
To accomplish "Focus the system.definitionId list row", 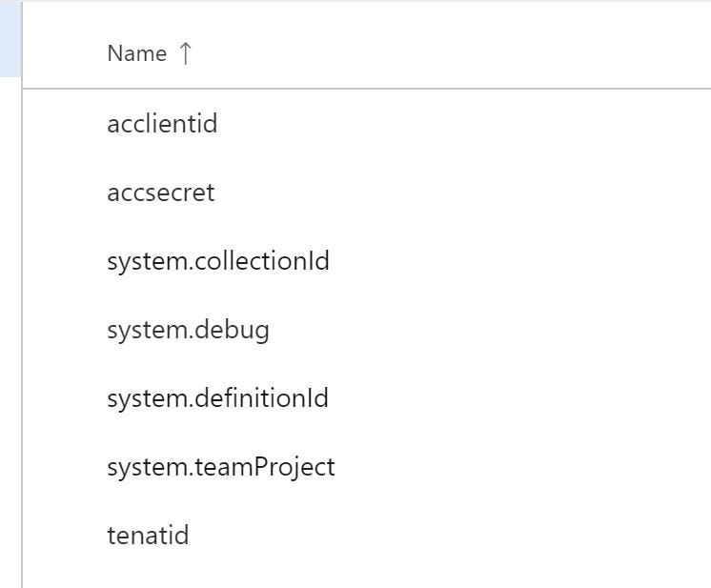I will coord(381,398).
